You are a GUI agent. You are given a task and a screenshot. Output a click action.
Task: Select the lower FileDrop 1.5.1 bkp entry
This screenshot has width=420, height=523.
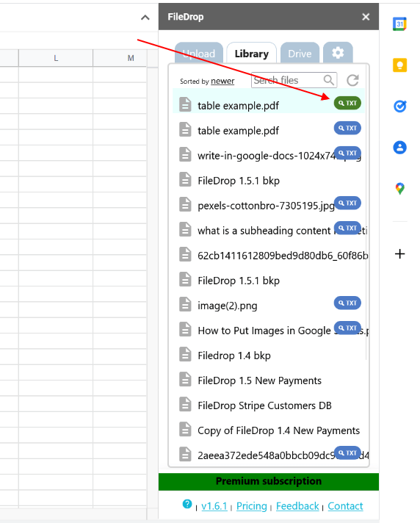tap(239, 281)
